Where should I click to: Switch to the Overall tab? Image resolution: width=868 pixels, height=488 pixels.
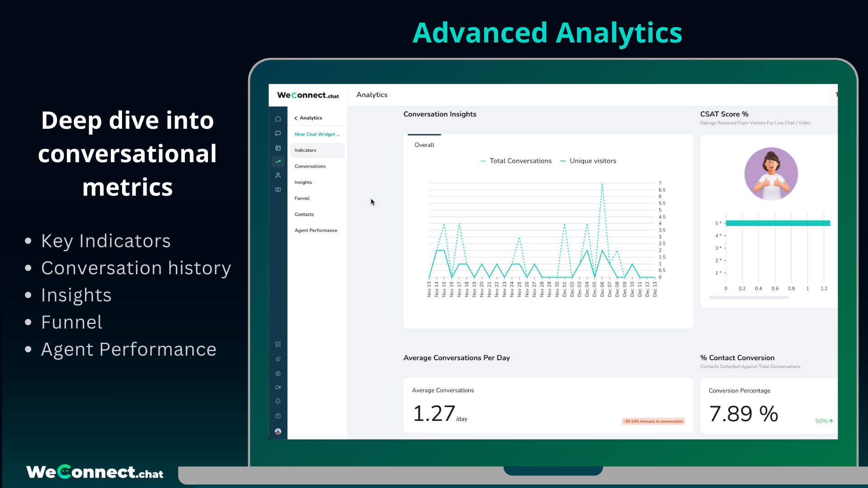424,145
